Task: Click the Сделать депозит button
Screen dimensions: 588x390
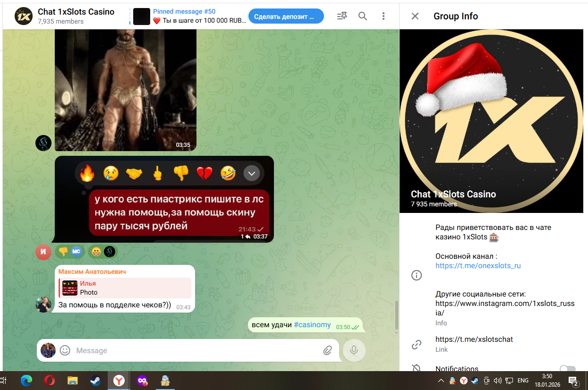Action: click(286, 17)
